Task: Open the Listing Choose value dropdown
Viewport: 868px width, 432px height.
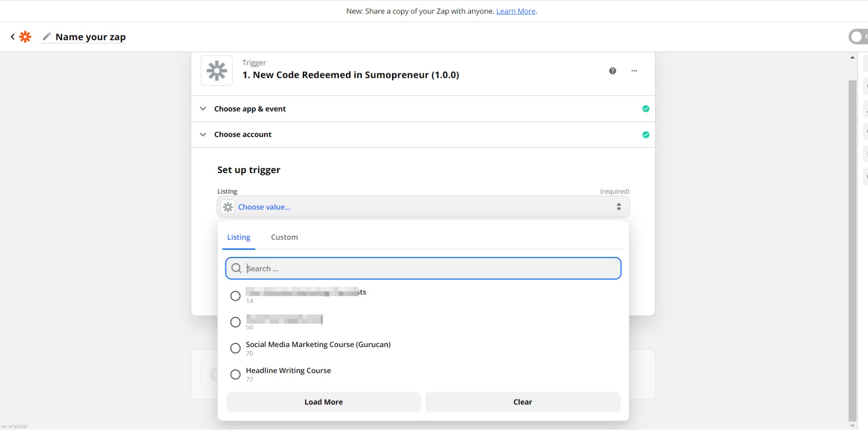Action: point(423,207)
